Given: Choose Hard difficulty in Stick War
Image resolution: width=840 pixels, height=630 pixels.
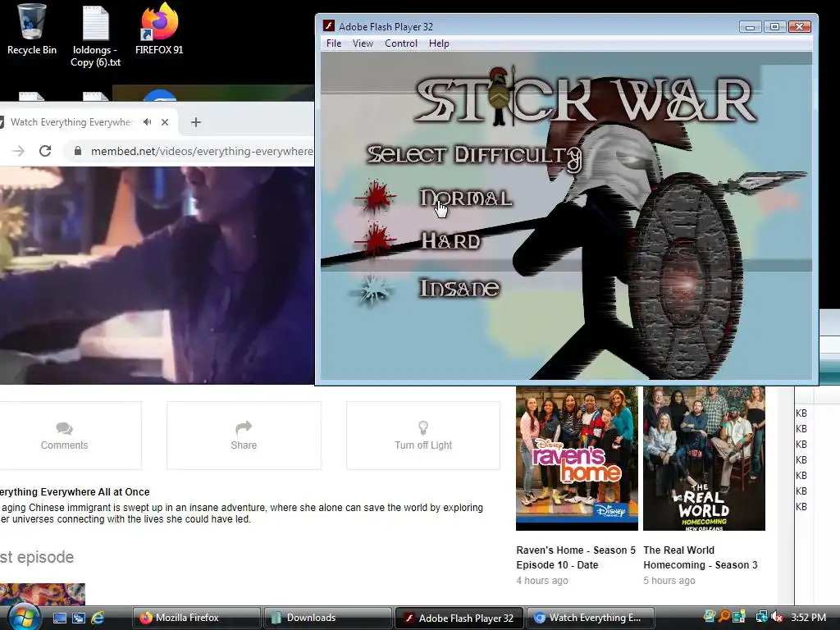Looking at the screenshot, I should (450, 241).
